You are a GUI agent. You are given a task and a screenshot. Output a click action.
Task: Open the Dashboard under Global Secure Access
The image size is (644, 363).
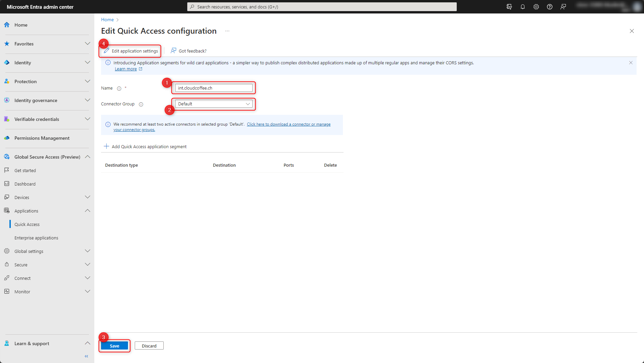[25, 184]
